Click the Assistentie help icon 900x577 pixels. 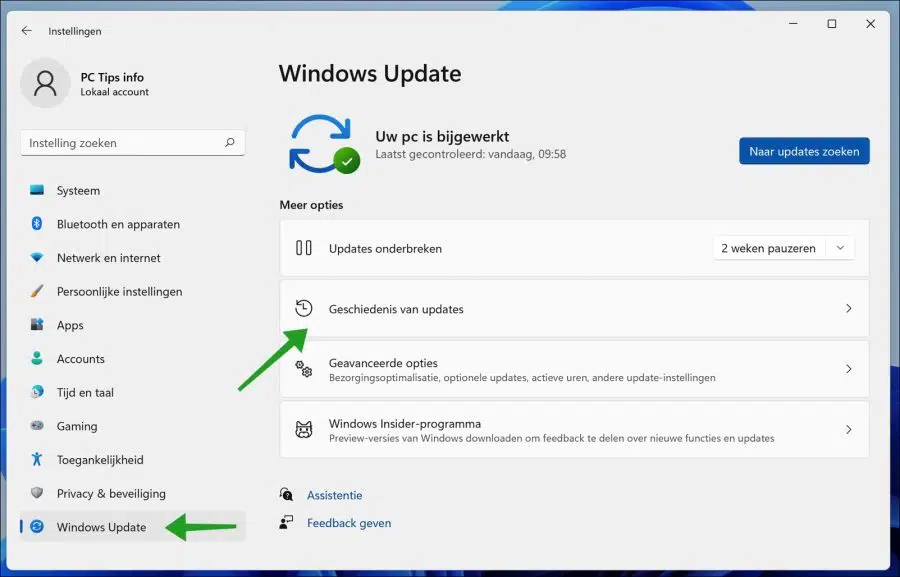tap(286, 494)
